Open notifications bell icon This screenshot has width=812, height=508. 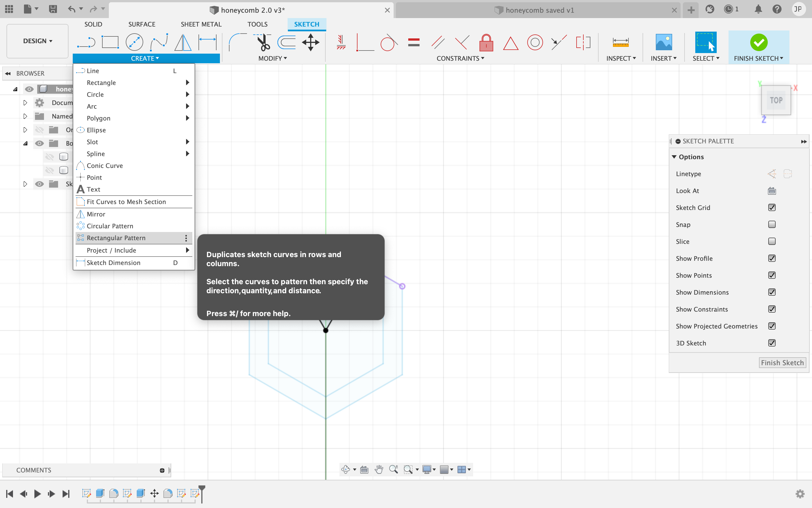click(x=758, y=9)
